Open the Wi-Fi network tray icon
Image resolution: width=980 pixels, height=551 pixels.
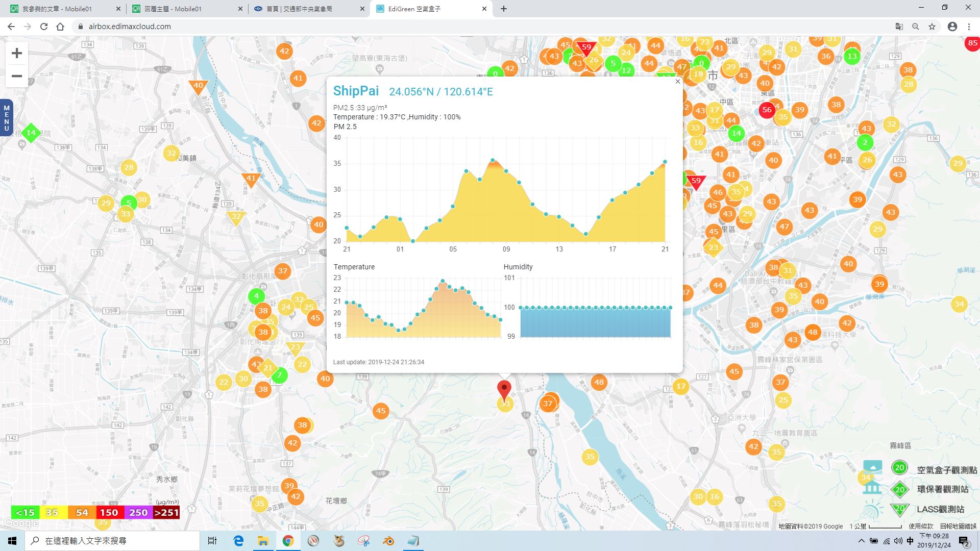(x=887, y=541)
